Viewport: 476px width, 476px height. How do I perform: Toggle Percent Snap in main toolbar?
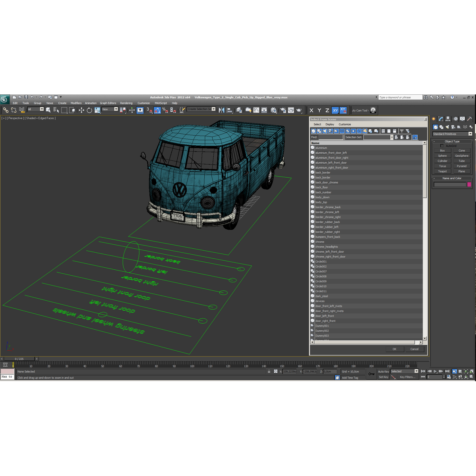[x=165, y=110]
